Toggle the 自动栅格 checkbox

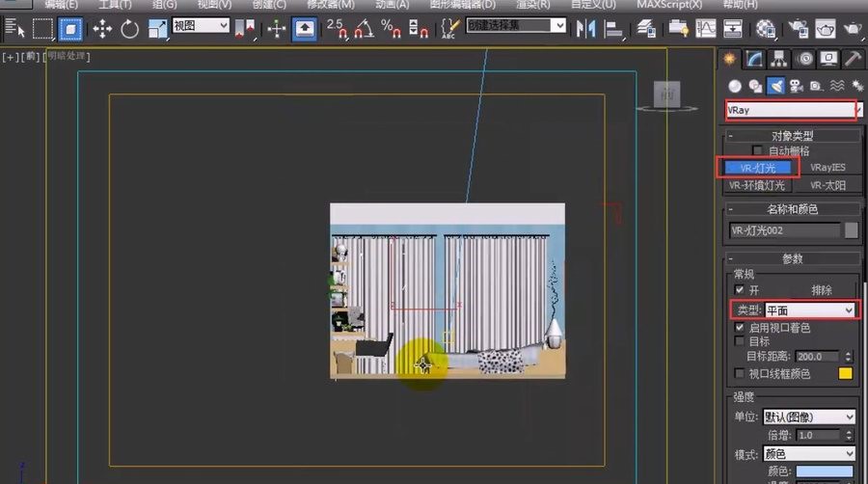pyautogui.click(x=757, y=150)
